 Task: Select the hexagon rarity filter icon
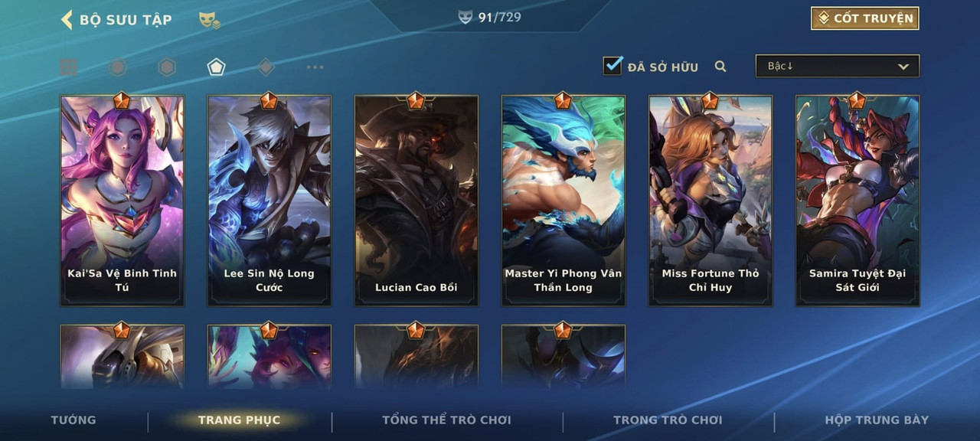pos(167,67)
